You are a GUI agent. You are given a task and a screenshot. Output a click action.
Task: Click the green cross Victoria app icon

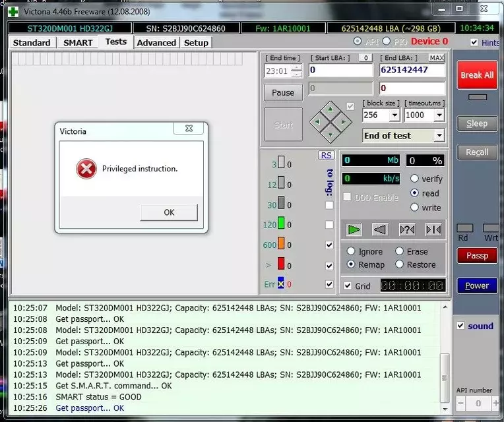[x=13, y=12]
